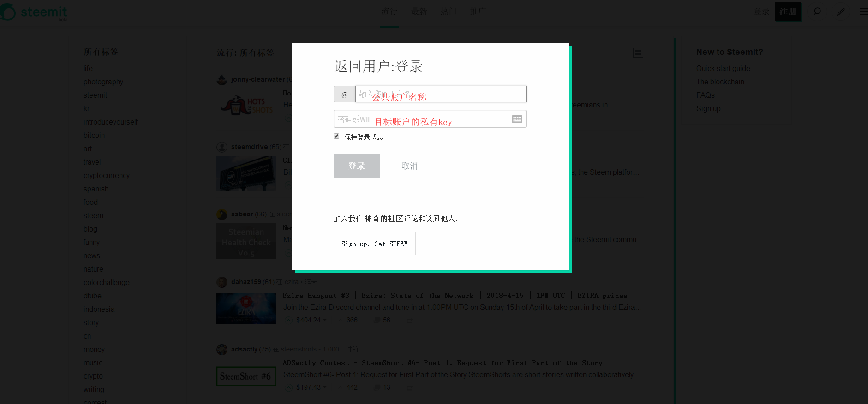The image size is (868, 404).
Task: Select the steemit tag
Action: pos(95,95)
